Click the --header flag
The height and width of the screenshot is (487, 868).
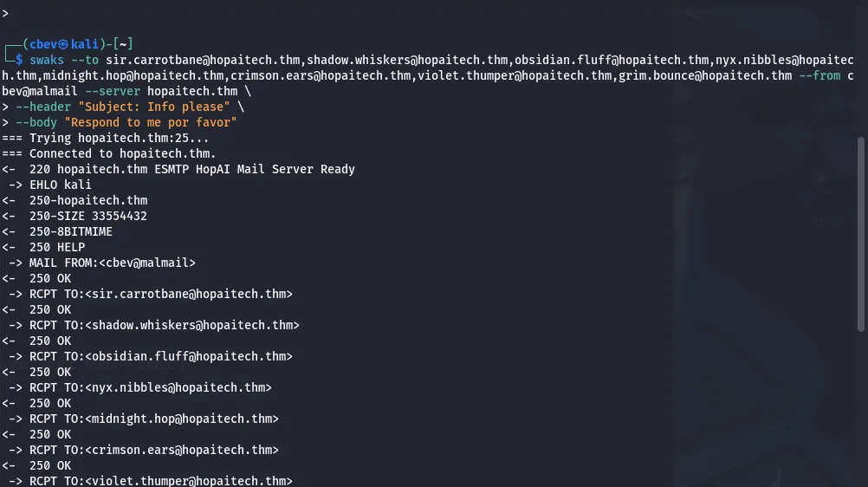(x=43, y=107)
